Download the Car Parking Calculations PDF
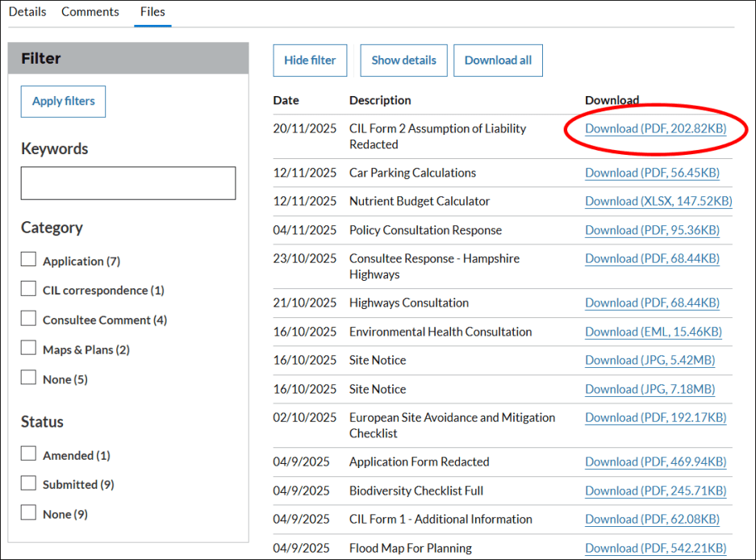 [652, 173]
